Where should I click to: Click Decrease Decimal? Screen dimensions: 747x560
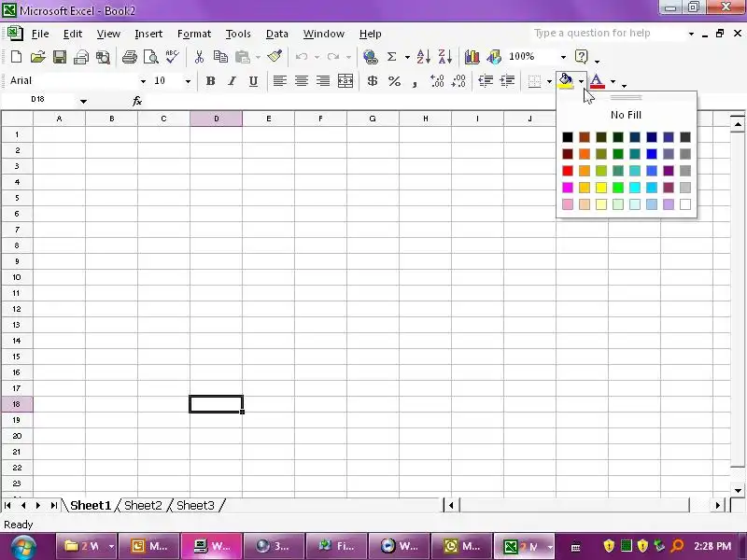point(458,81)
